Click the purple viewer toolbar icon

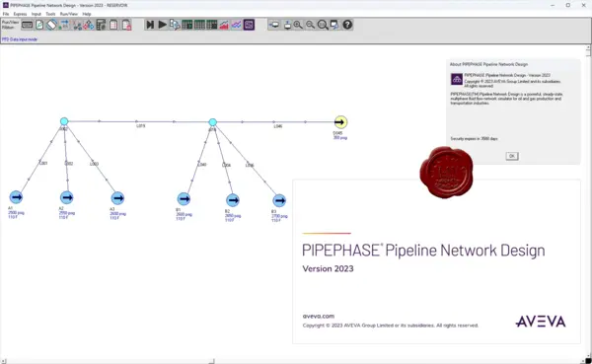coord(249,25)
